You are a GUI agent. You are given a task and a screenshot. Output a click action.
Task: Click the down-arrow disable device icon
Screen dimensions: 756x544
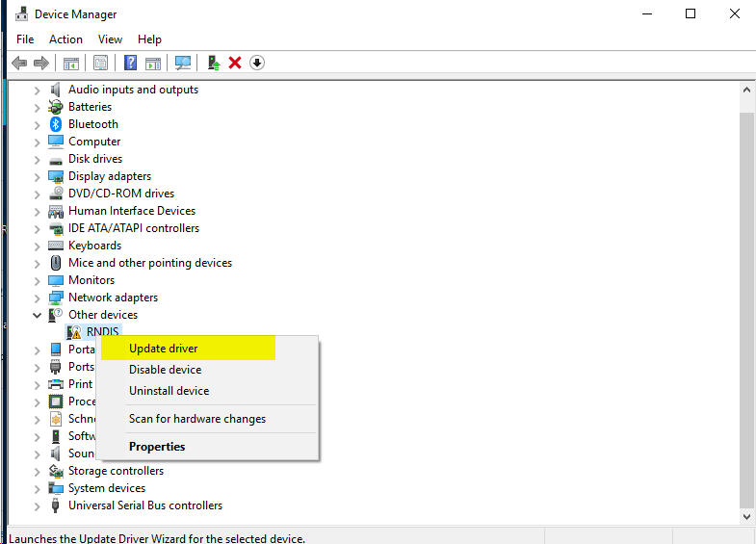[x=257, y=63]
